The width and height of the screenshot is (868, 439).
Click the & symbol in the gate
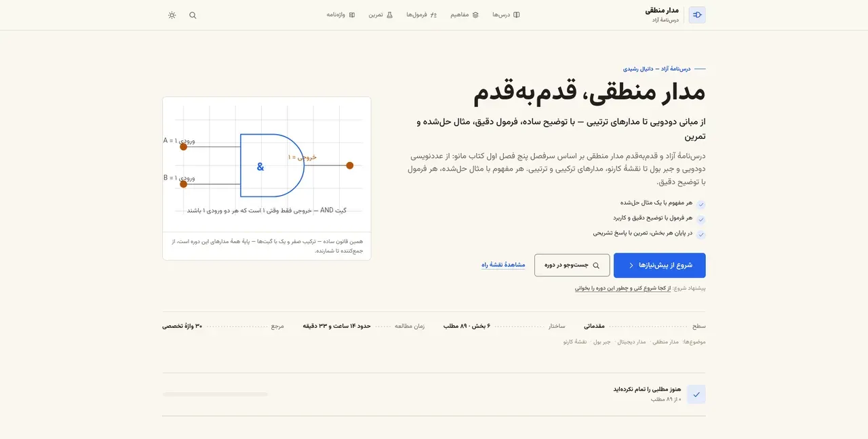click(260, 167)
